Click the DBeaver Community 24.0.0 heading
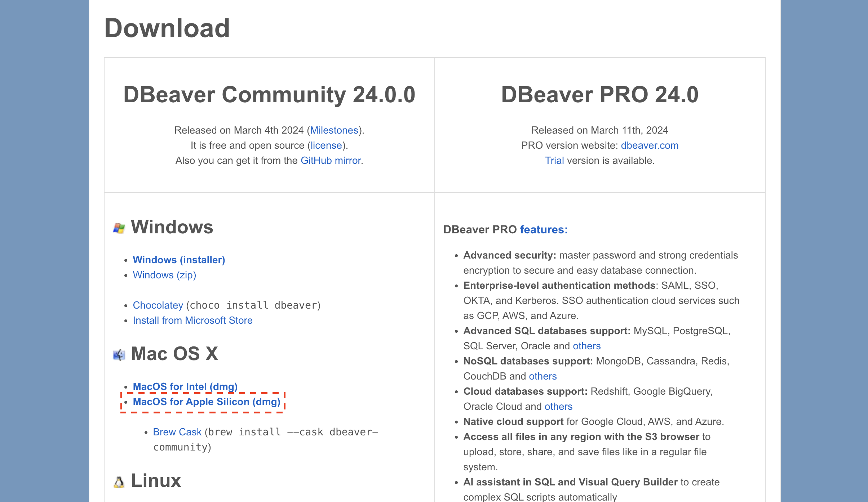The image size is (868, 502). coord(269,95)
